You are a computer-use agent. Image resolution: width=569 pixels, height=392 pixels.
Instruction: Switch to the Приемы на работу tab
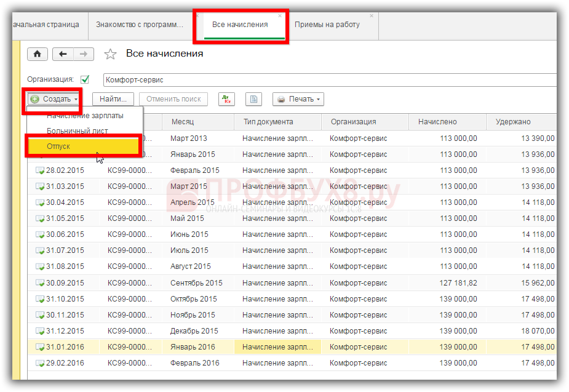pyautogui.click(x=327, y=25)
